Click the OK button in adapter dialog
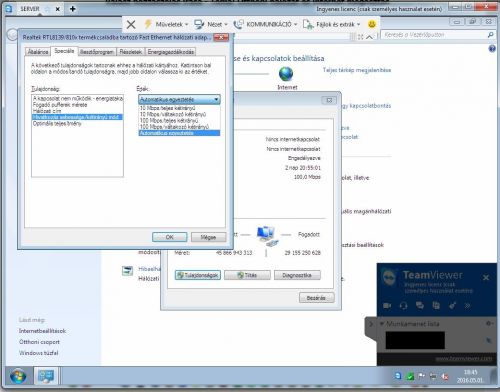500x392 pixels. (x=169, y=237)
